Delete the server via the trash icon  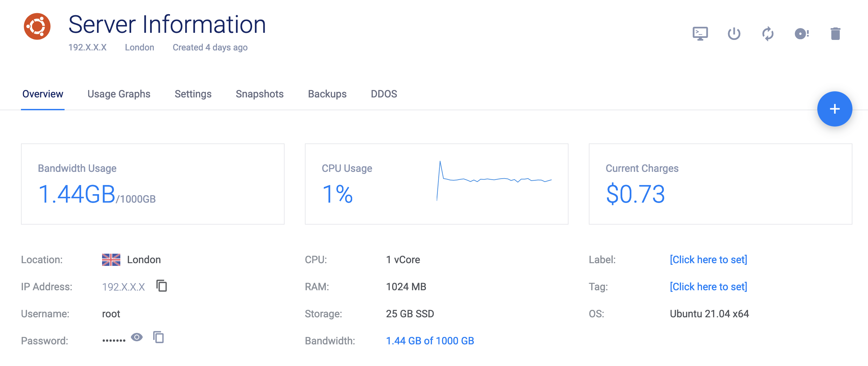coord(835,33)
